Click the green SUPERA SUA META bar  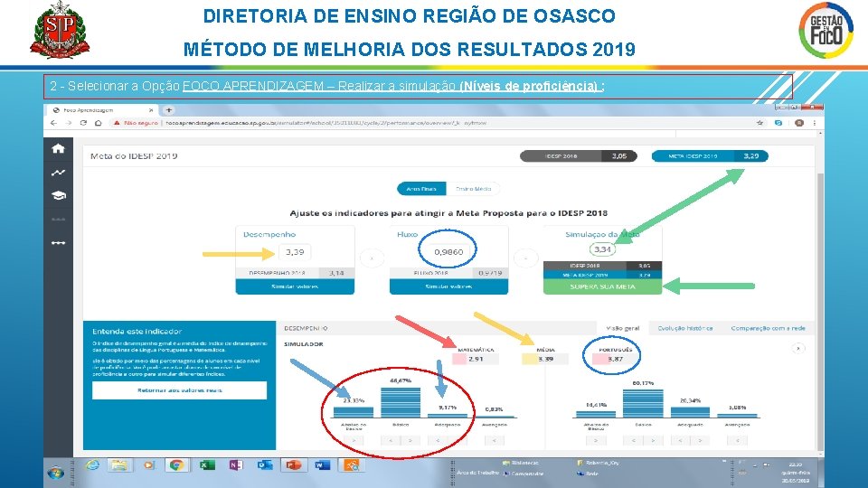tap(602, 286)
